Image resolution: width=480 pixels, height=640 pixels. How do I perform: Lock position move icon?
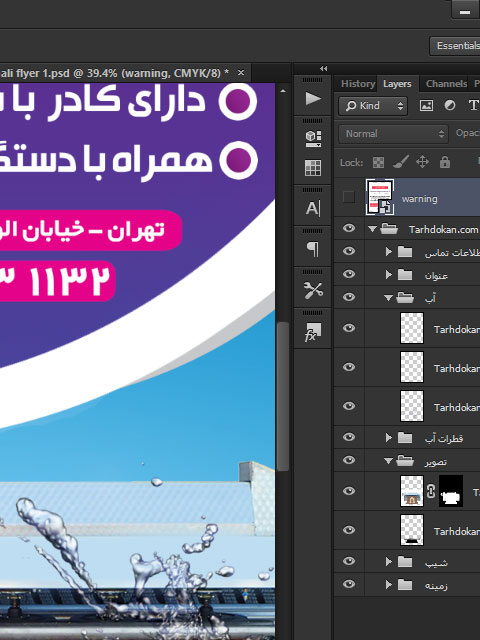click(422, 162)
